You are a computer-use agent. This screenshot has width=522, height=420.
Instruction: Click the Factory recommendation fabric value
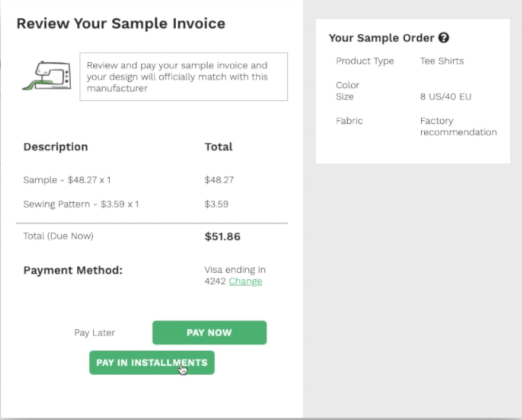pos(458,126)
